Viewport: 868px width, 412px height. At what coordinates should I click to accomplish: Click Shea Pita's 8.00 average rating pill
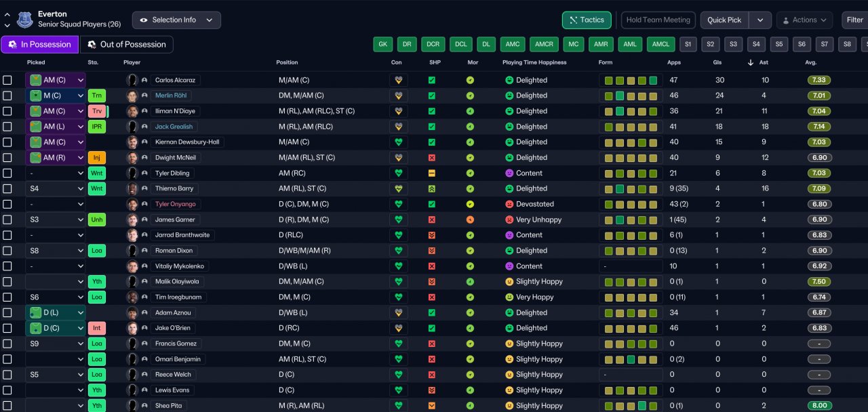[x=819, y=406]
